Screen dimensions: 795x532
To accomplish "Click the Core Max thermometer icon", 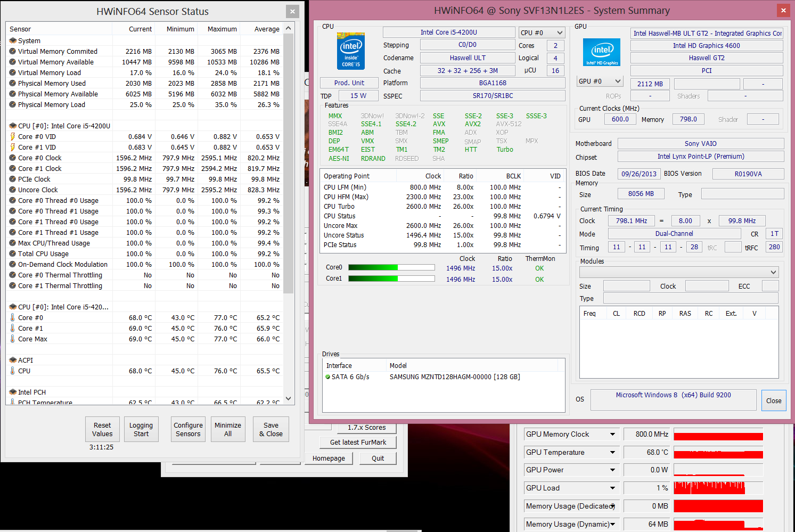I will [13, 339].
